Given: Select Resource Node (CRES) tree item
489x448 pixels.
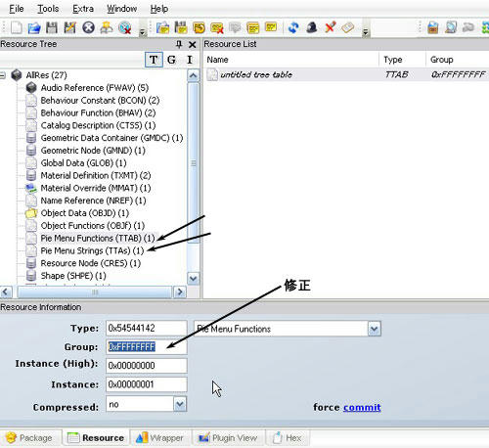Looking at the screenshot, I should (90, 263).
